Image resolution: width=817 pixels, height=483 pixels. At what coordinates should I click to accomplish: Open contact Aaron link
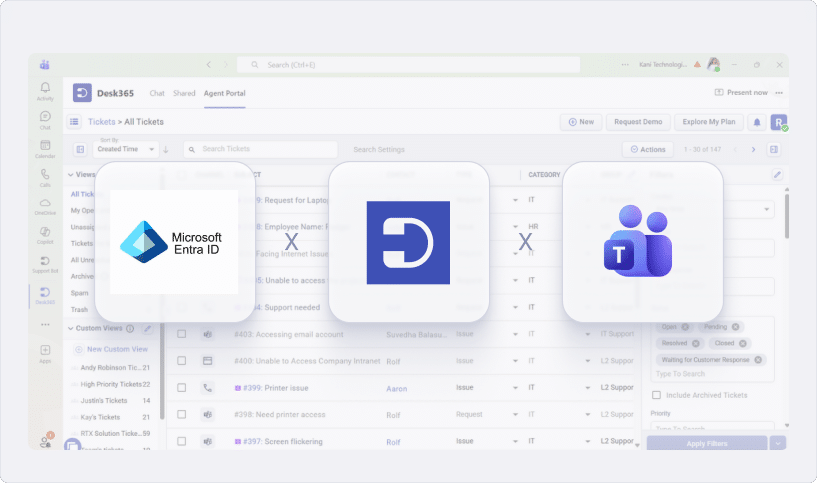tap(397, 389)
